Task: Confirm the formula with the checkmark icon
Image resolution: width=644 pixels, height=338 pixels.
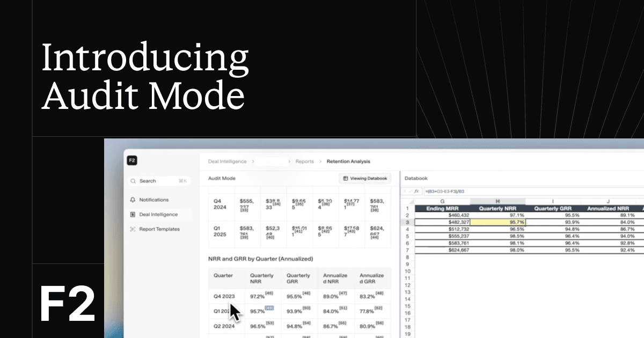Action: (411, 191)
